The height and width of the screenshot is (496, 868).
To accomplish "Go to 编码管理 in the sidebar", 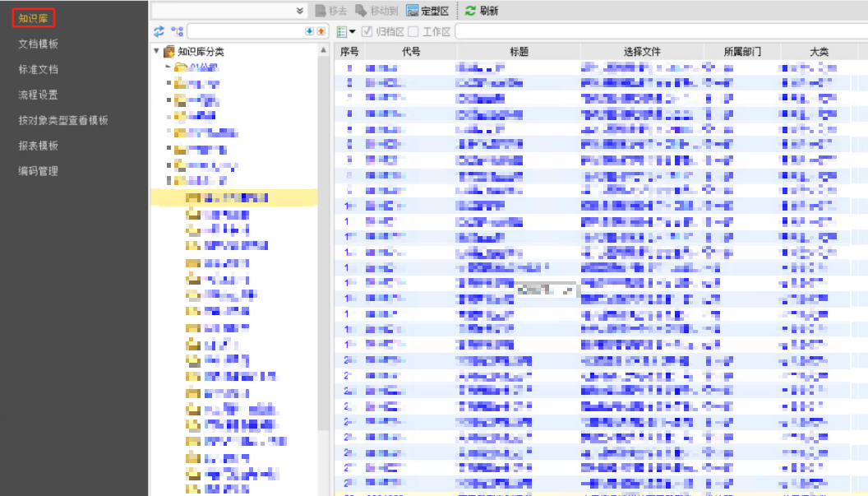I will 39,171.
